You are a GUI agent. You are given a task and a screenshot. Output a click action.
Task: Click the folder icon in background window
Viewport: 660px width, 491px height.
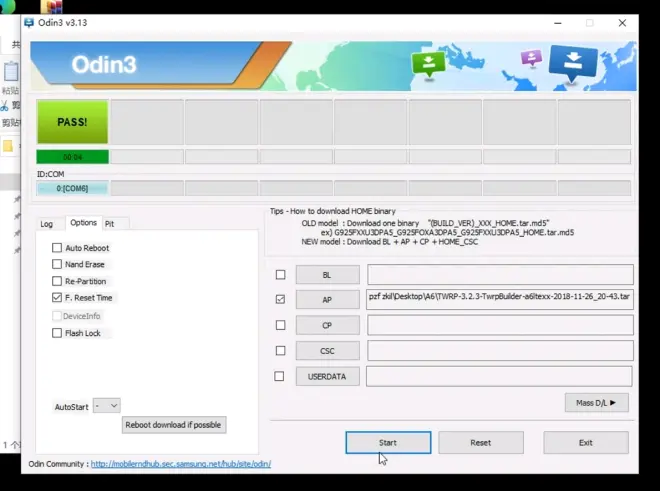[8, 146]
